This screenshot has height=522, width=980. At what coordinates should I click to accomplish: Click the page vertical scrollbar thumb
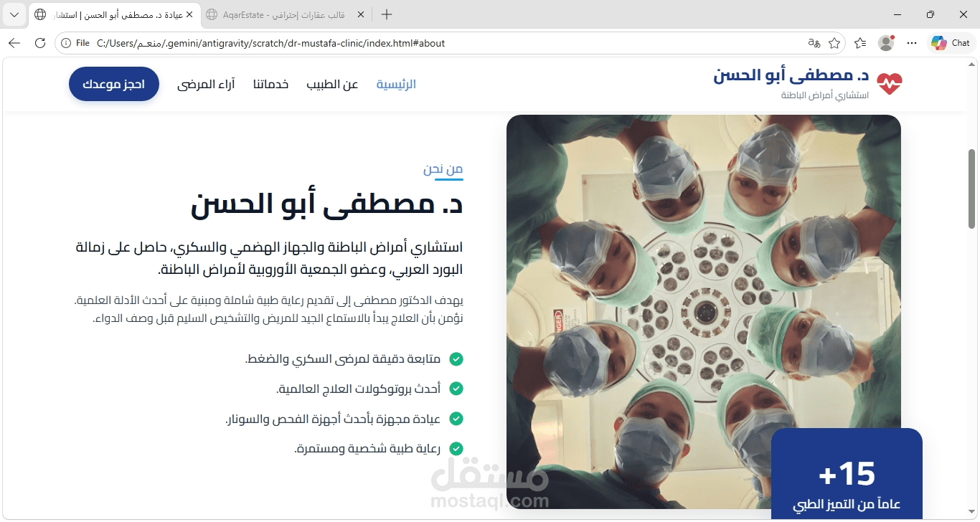click(972, 189)
